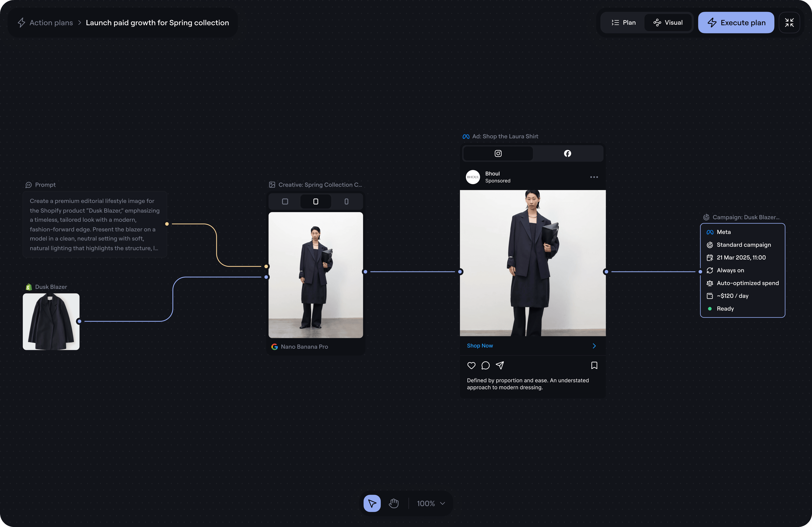Switch creative to tall story aspect ratio
This screenshot has height=527, width=812.
[x=346, y=201]
